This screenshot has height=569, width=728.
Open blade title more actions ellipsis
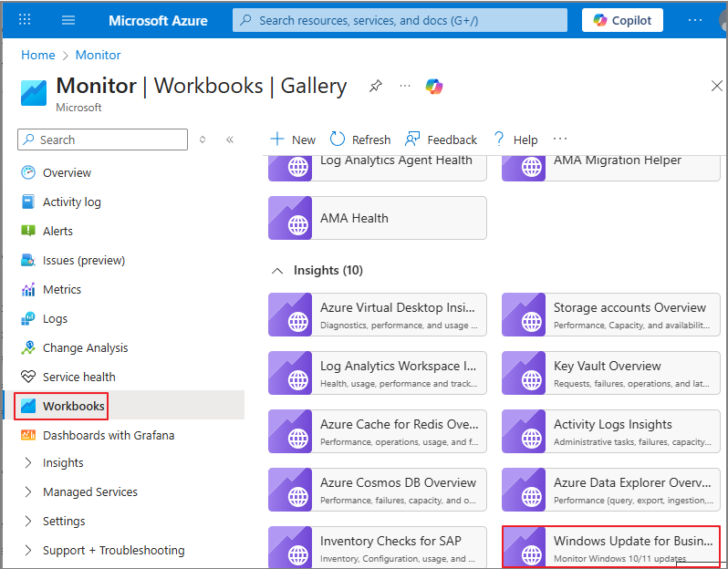click(405, 86)
